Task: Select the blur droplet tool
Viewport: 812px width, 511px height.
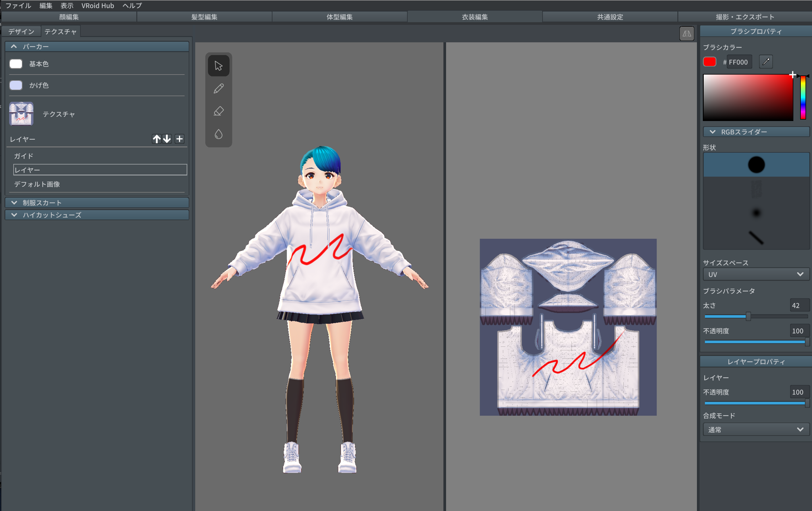Action: (219, 134)
